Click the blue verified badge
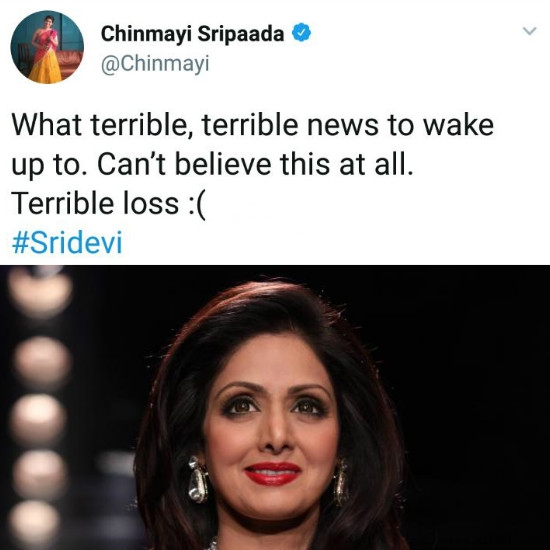Viewport: 550px width, 550px height. coord(301,33)
